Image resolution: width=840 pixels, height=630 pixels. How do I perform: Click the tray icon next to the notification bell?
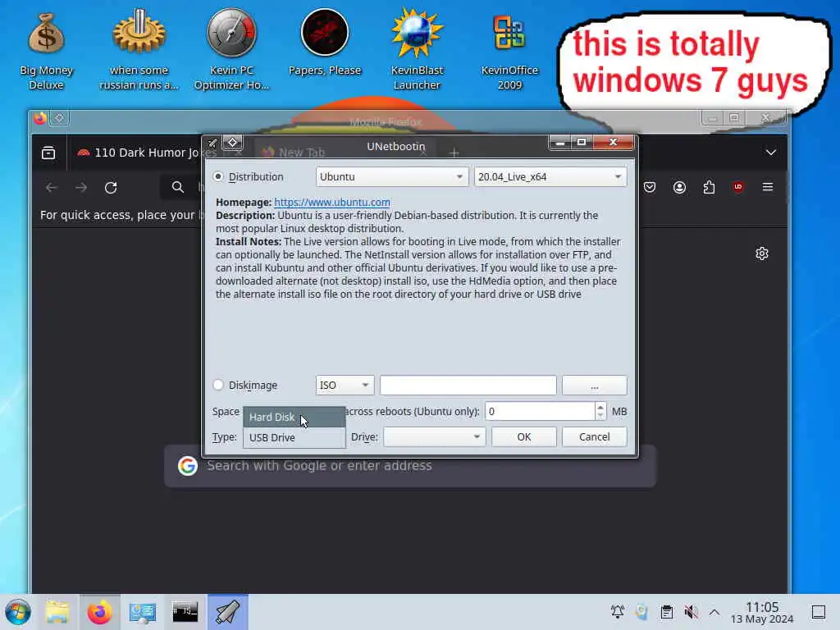pos(641,612)
